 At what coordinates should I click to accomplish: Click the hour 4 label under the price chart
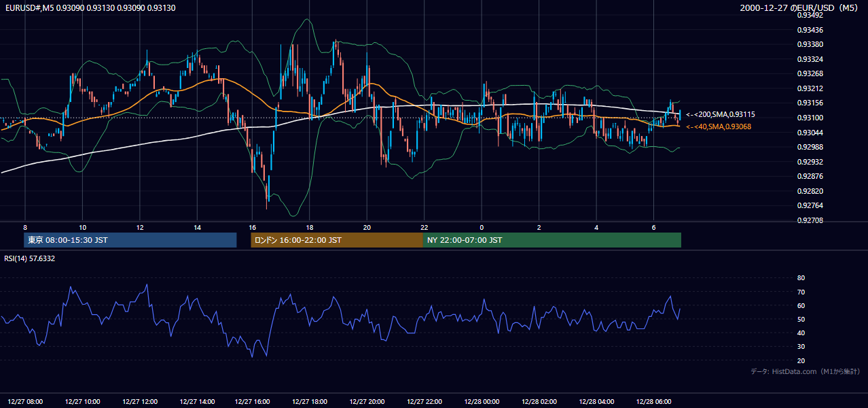pos(596,227)
